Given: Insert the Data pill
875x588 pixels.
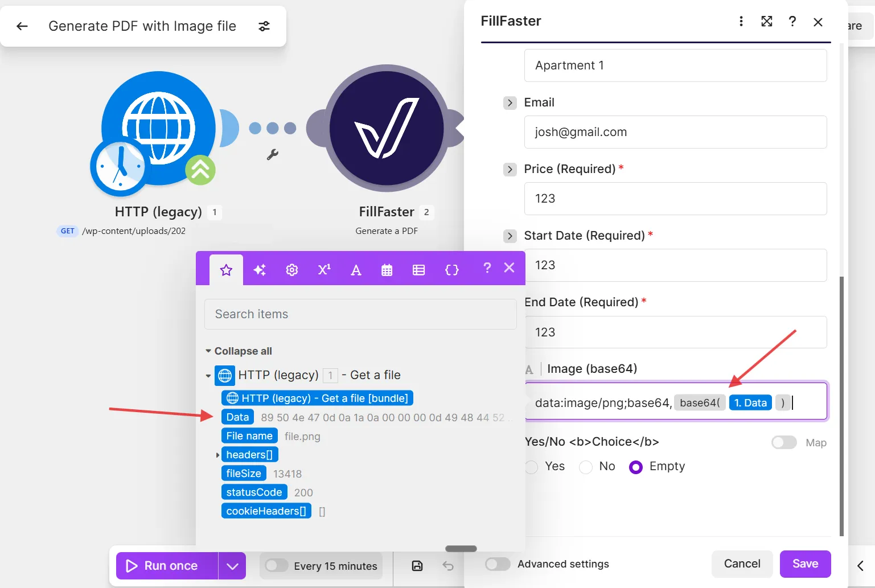Looking at the screenshot, I should coord(237,417).
